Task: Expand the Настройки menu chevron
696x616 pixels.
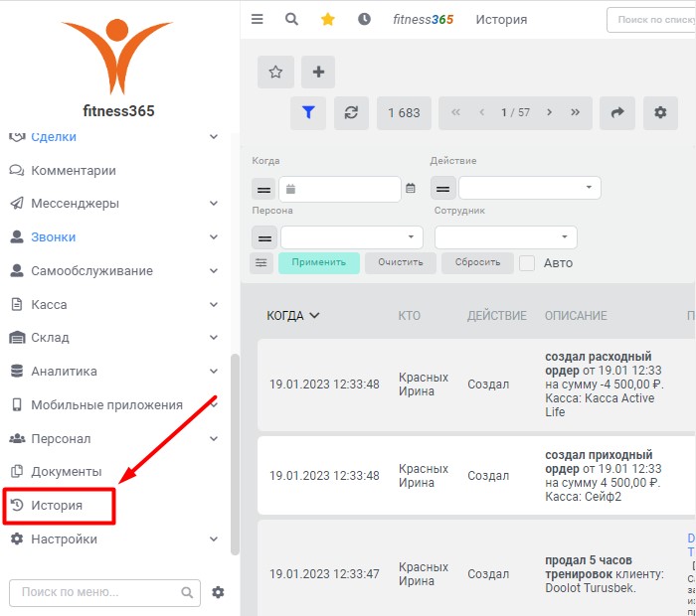Action: (x=214, y=539)
